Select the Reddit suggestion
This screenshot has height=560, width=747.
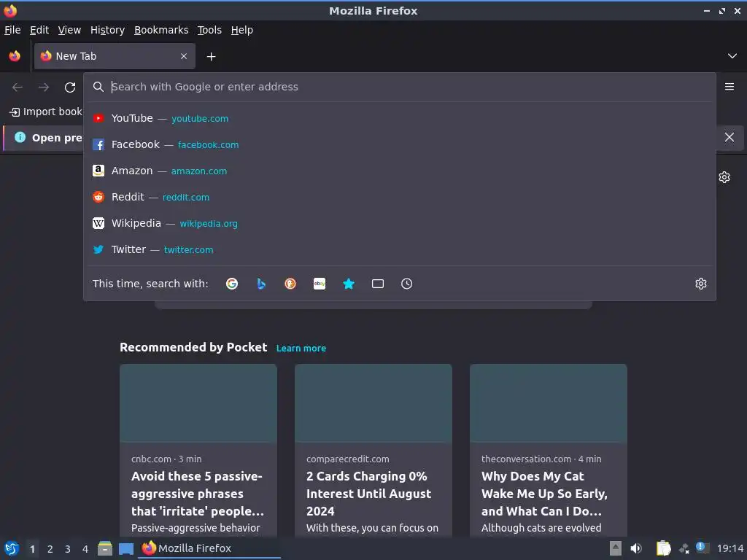400,197
